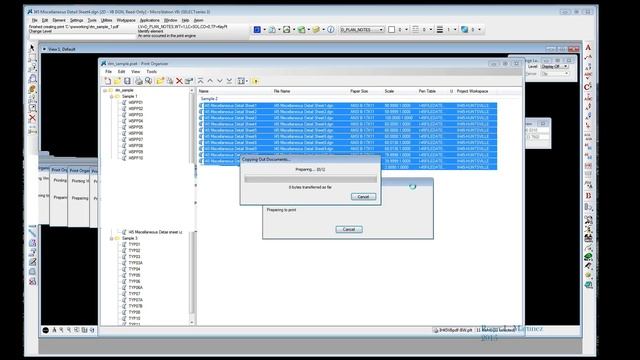This screenshot has height=360, width=640.
Task: Open Print Organizer View menu
Action: click(136, 71)
